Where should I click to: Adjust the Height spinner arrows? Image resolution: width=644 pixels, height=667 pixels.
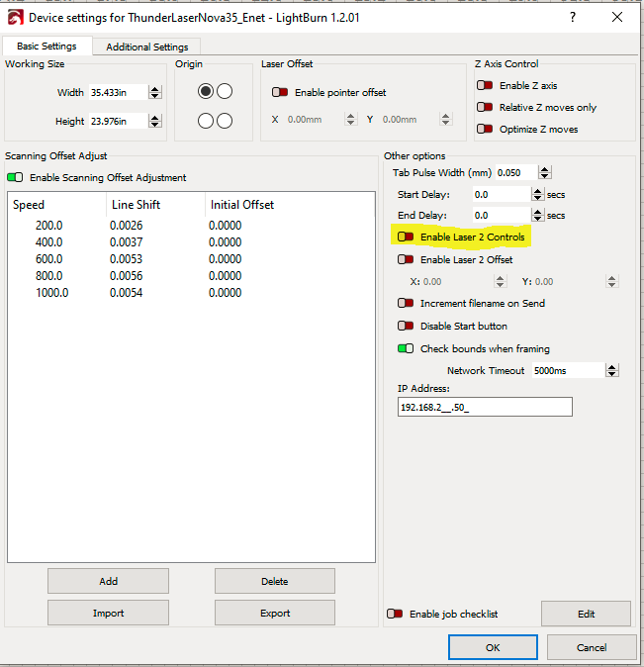tap(155, 122)
